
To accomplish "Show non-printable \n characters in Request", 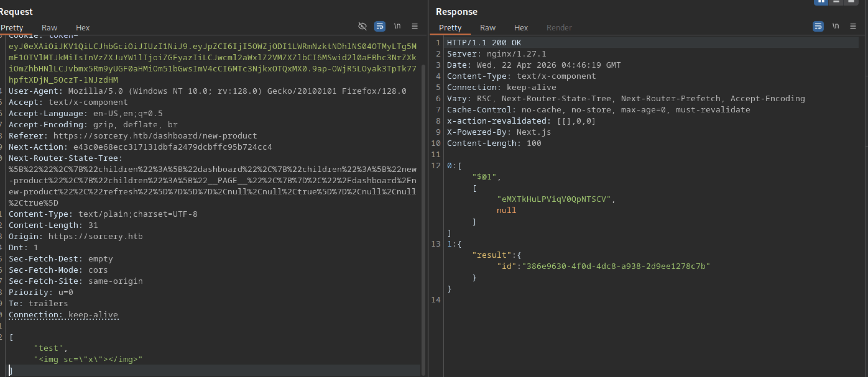I will click(x=397, y=26).
